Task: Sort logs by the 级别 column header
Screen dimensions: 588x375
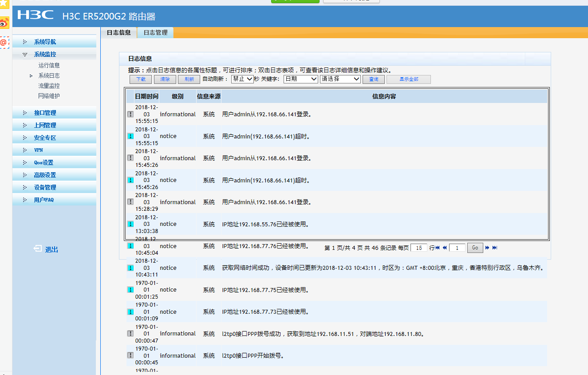Action: pyautogui.click(x=178, y=96)
